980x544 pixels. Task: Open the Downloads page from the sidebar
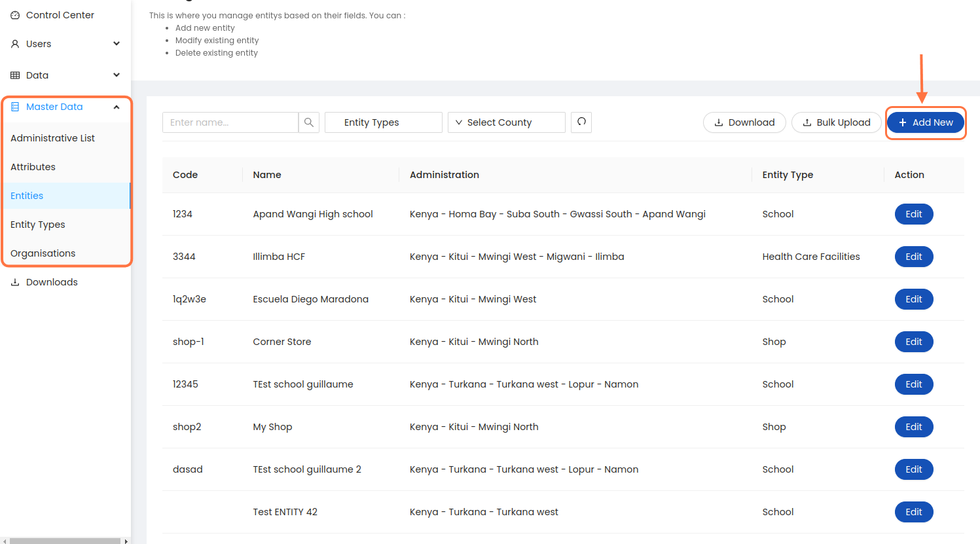[65, 282]
